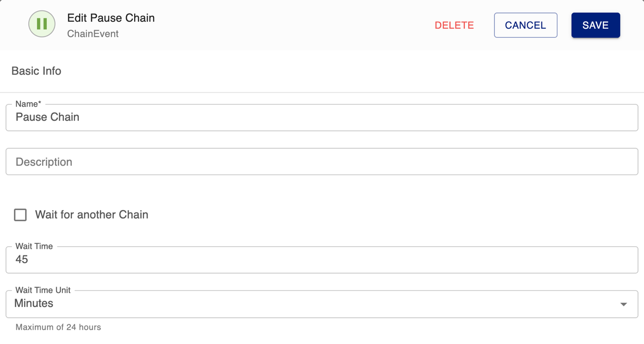Cancel editing the pause chain
Image resolution: width=644 pixels, height=344 pixels.
[x=526, y=25]
